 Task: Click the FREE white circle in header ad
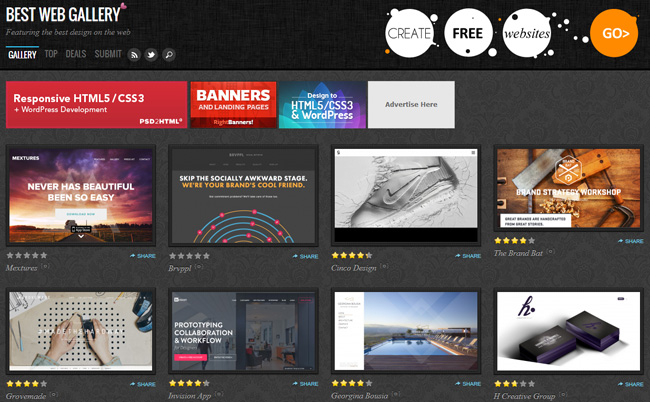(468, 33)
